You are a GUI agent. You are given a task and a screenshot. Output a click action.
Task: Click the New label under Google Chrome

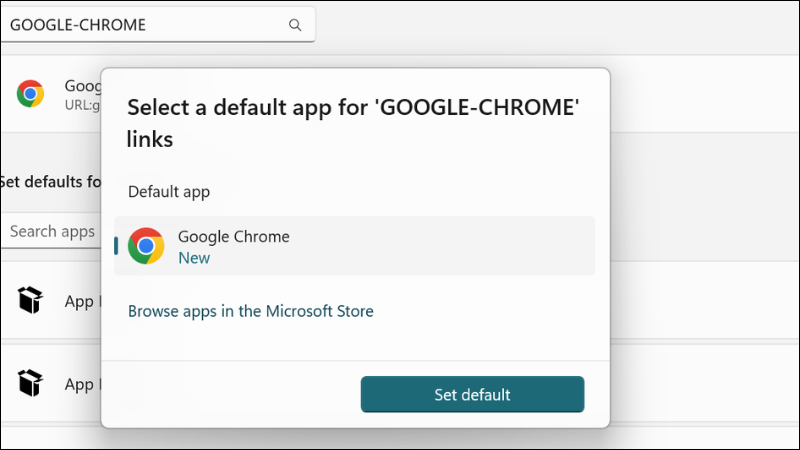194,258
